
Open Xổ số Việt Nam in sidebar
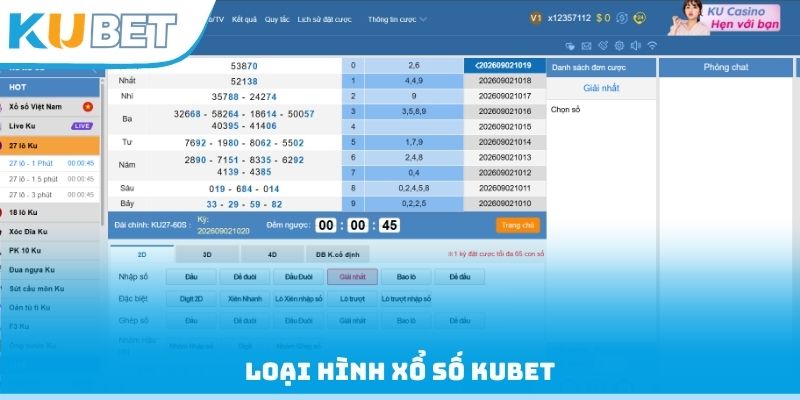(49, 107)
